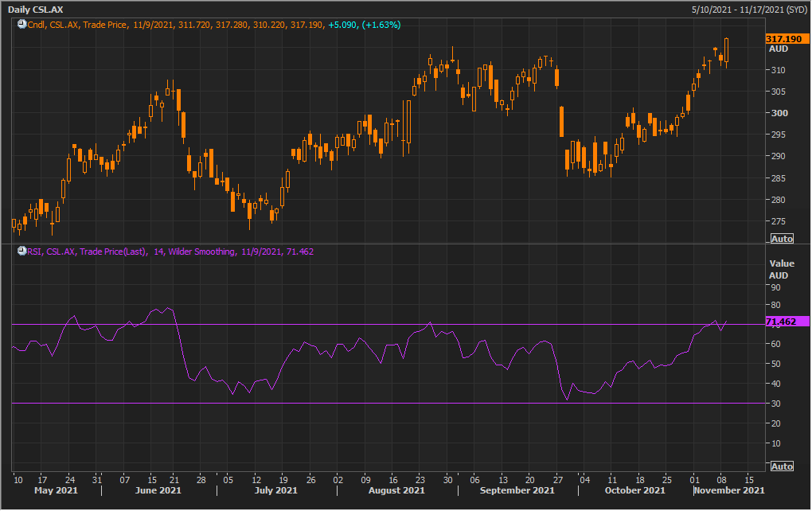Click the 28 date tick on time axis
The height and width of the screenshot is (511, 812).
click(x=201, y=480)
